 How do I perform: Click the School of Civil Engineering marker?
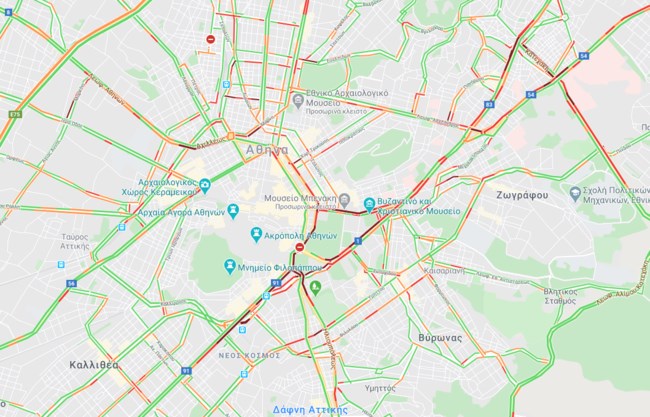coord(575,193)
